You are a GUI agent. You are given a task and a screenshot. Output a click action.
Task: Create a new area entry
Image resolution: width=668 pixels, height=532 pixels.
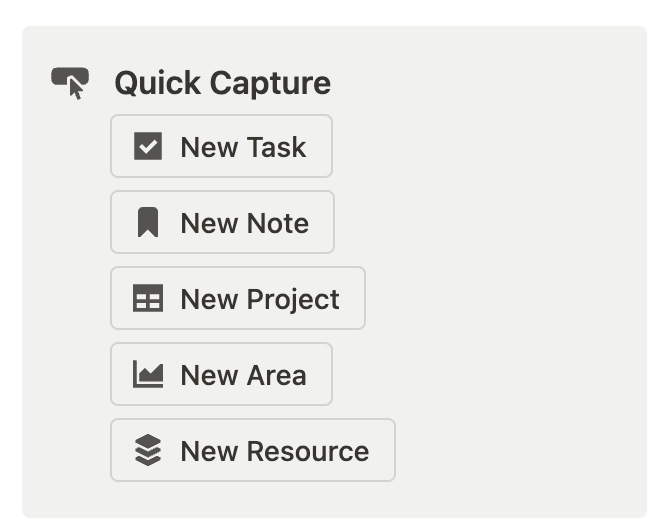[221, 375]
